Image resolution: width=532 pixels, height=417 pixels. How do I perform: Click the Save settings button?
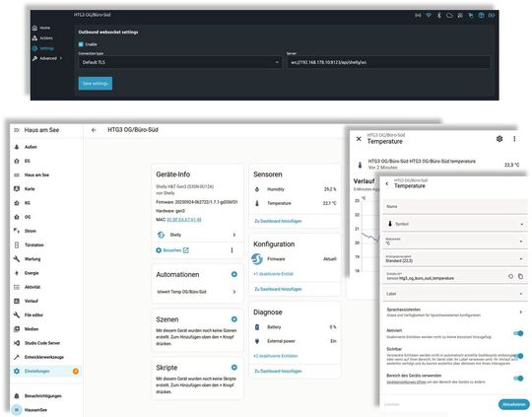point(96,83)
